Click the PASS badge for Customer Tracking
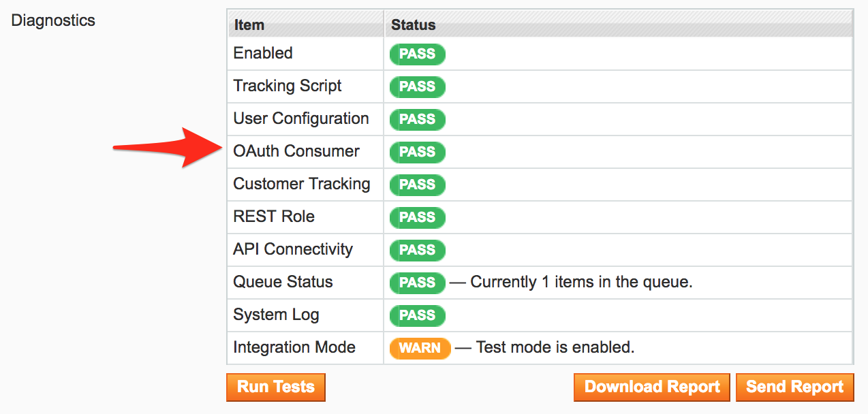 [x=417, y=185]
